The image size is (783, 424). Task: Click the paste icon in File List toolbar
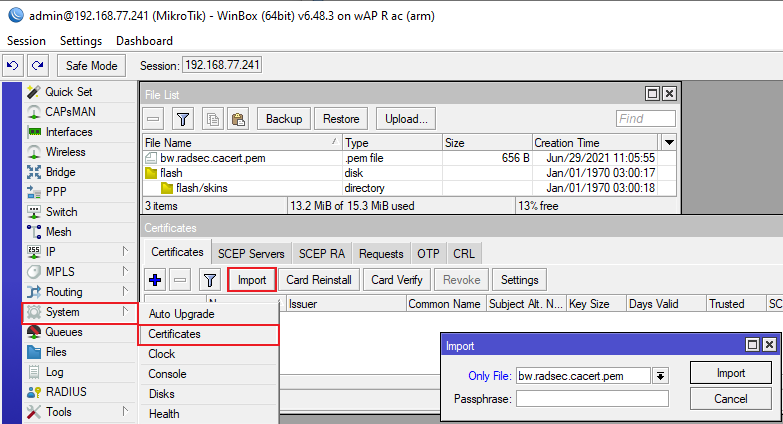pyautogui.click(x=237, y=119)
